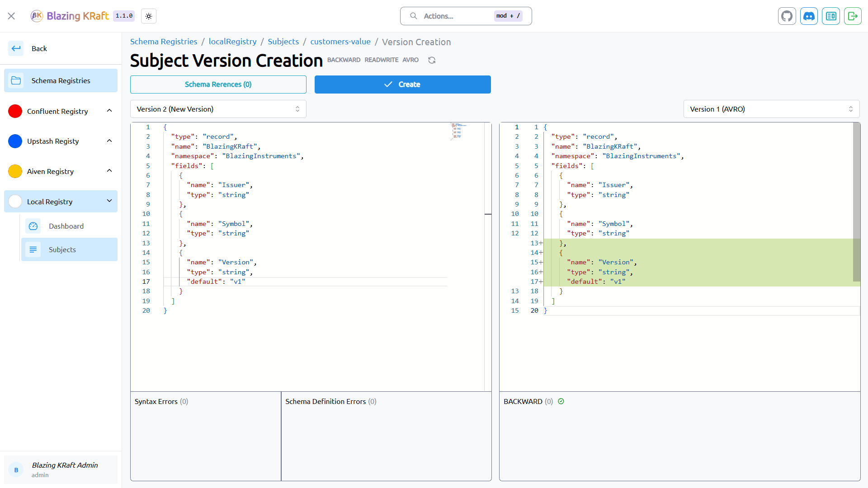Click the white Local Registry circle
Image resolution: width=868 pixels, height=488 pixels.
(15, 202)
